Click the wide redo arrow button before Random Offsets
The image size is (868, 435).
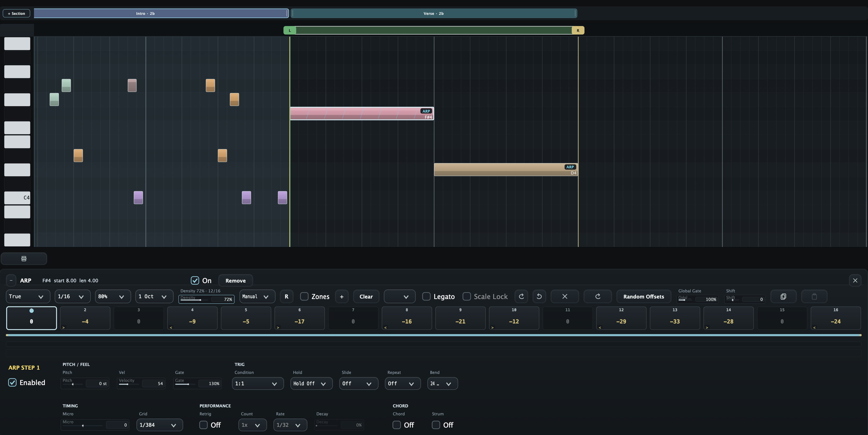598,296
